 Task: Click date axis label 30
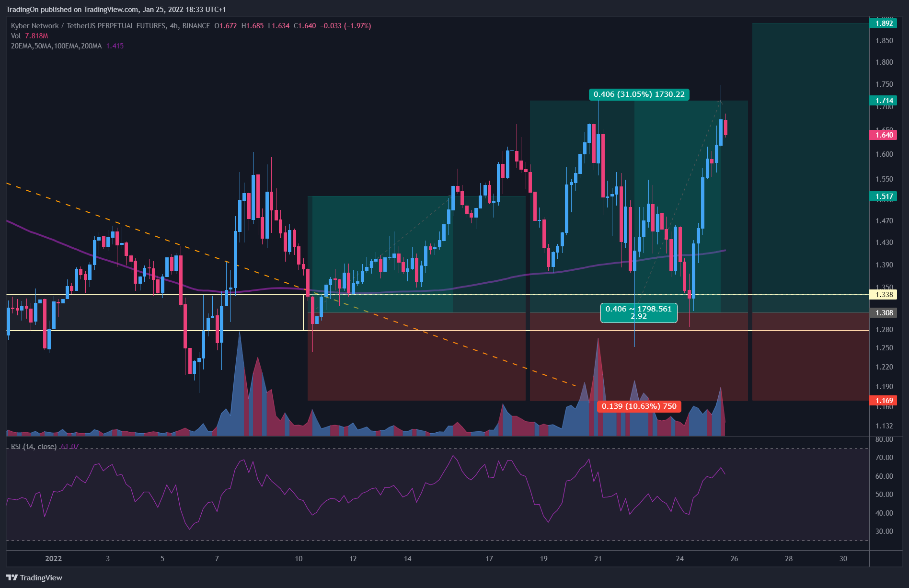pyautogui.click(x=844, y=559)
